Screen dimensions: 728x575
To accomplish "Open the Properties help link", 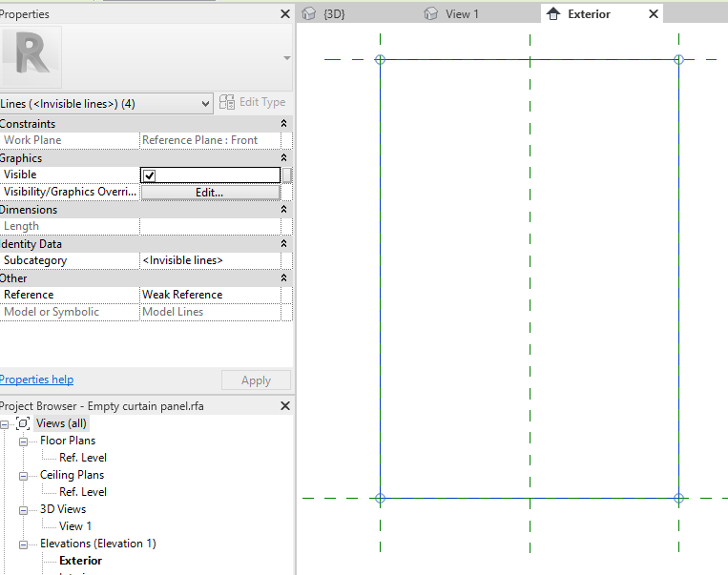I will [36, 380].
